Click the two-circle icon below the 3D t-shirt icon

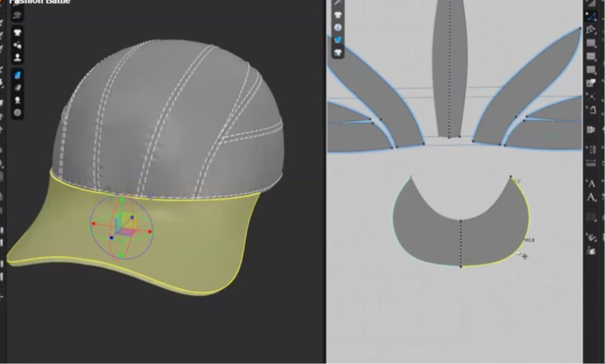18,45
